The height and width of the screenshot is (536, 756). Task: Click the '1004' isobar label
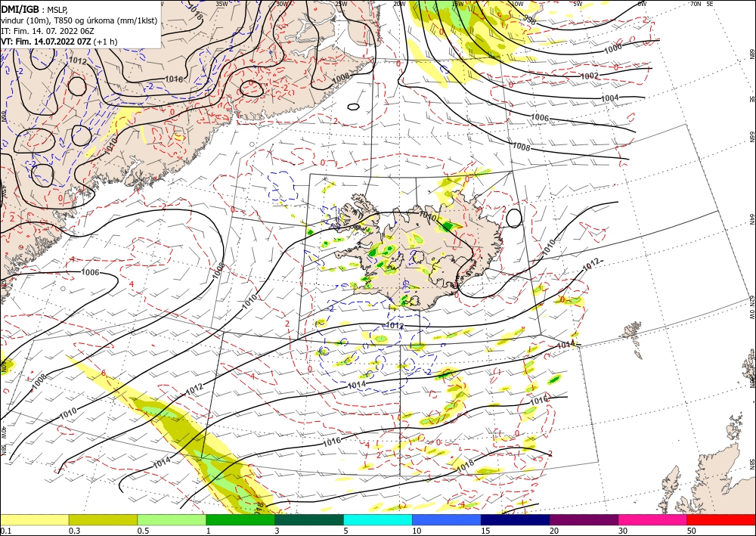[x=609, y=98]
